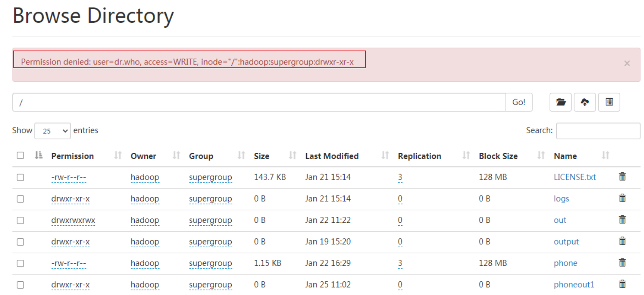Dismiss the permission denied alert
The height and width of the screenshot is (295, 644).
(627, 63)
